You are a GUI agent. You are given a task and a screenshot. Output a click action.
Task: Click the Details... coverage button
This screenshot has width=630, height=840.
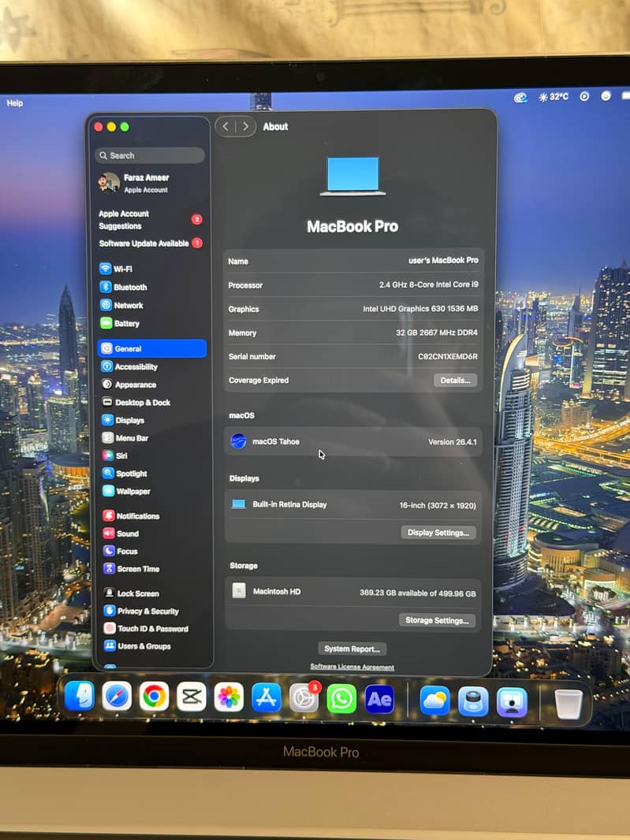pyautogui.click(x=455, y=381)
